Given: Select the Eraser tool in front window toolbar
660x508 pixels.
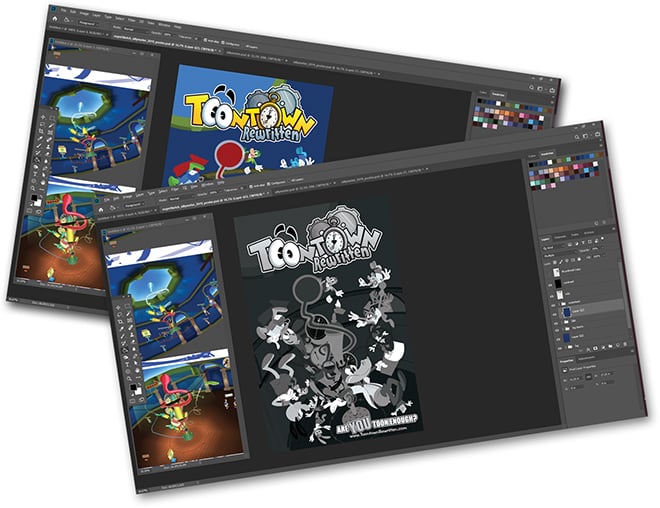Looking at the screenshot, I should (x=133, y=341).
